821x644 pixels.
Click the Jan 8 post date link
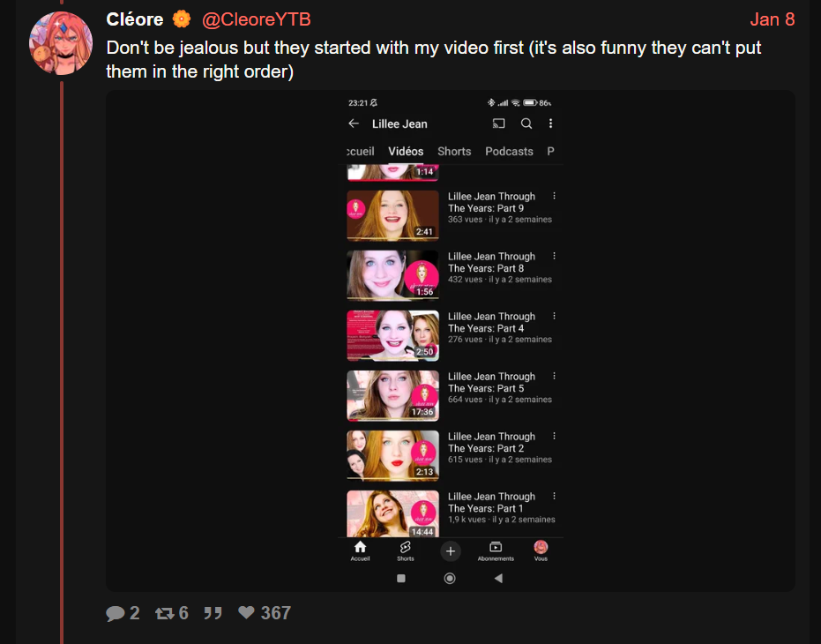pos(772,19)
